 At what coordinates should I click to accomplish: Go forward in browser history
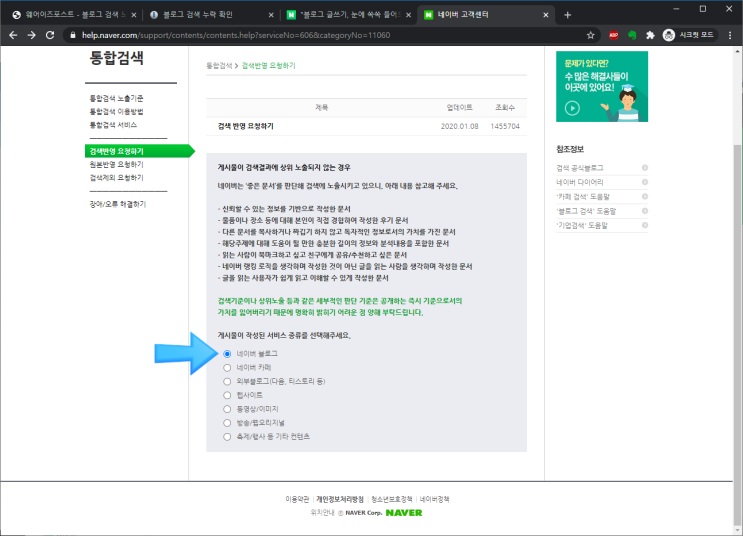pyautogui.click(x=31, y=35)
